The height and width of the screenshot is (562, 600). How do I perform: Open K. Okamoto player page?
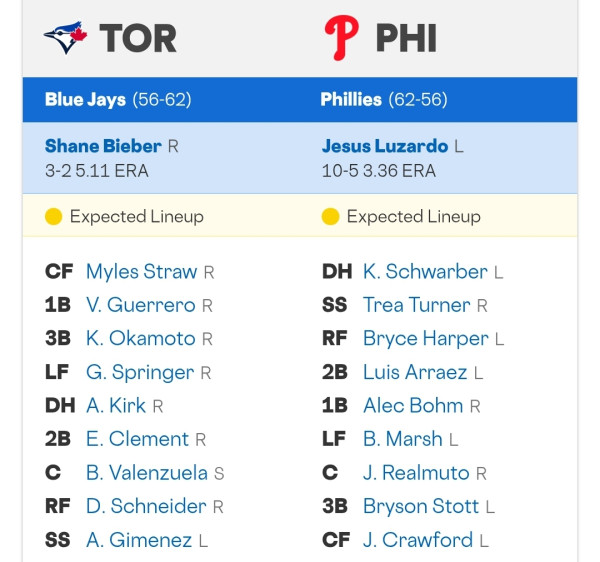coord(140,339)
